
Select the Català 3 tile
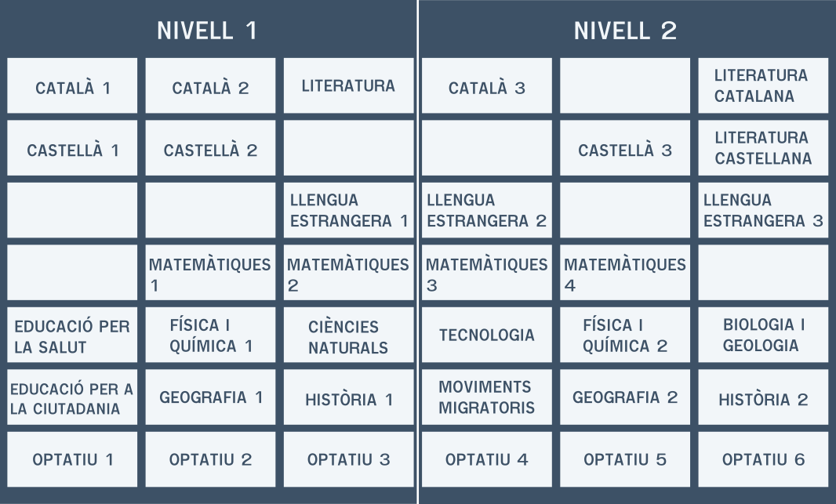click(486, 86)
